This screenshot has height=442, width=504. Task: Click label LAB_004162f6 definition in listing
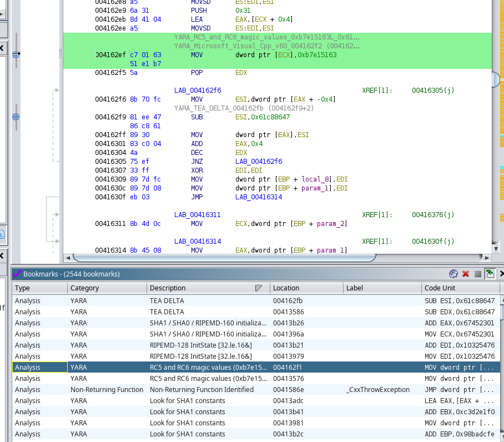pyautogui.click(x=198, y=91)
